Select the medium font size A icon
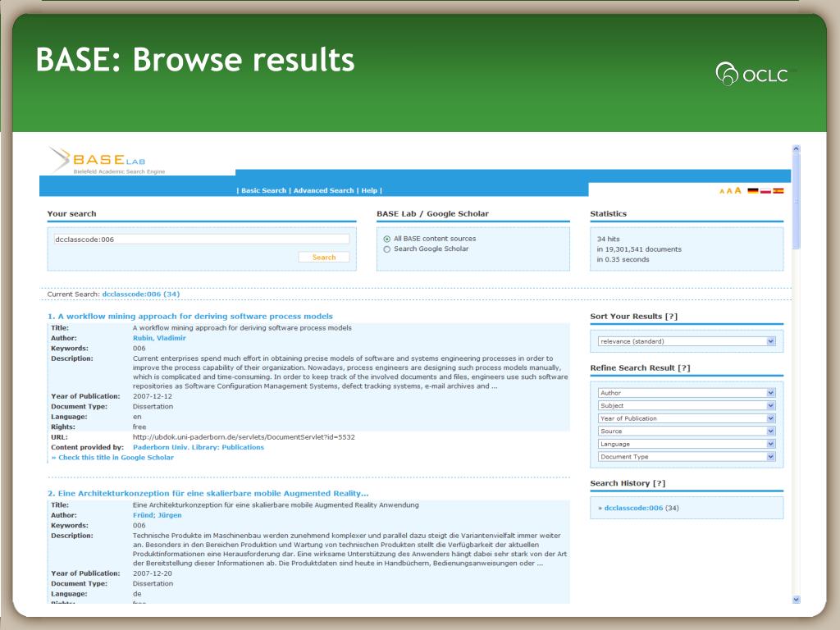 729,190
